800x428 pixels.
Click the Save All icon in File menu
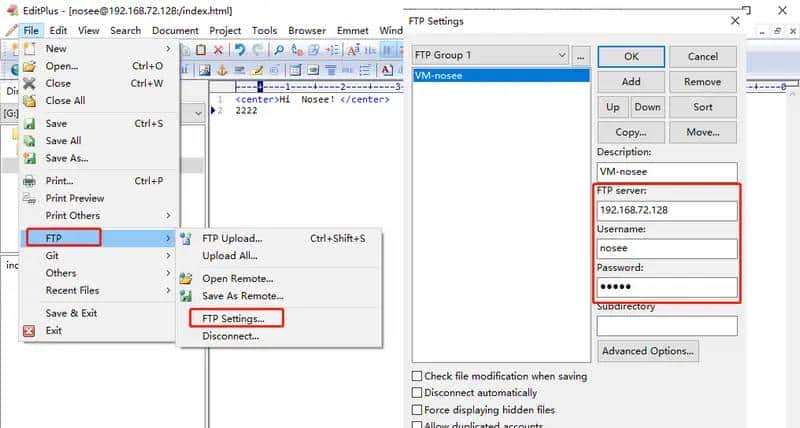30,141
